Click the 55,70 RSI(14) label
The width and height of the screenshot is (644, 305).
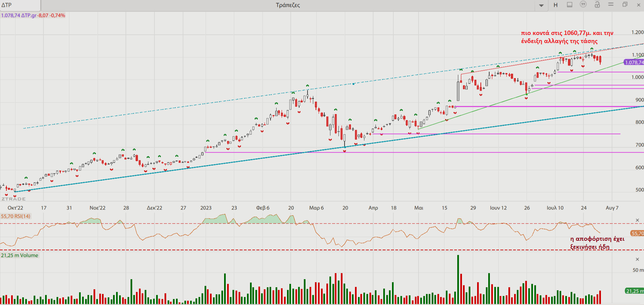[15, 216]
